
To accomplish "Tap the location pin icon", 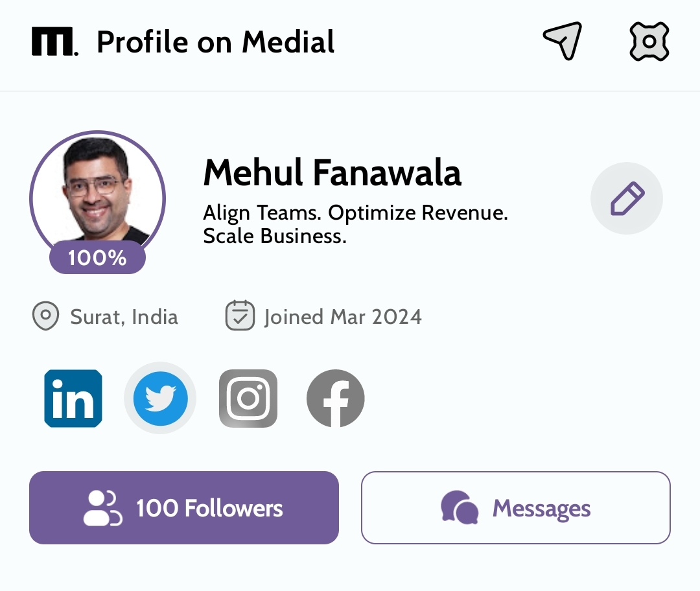I will (x=45, y=317).
